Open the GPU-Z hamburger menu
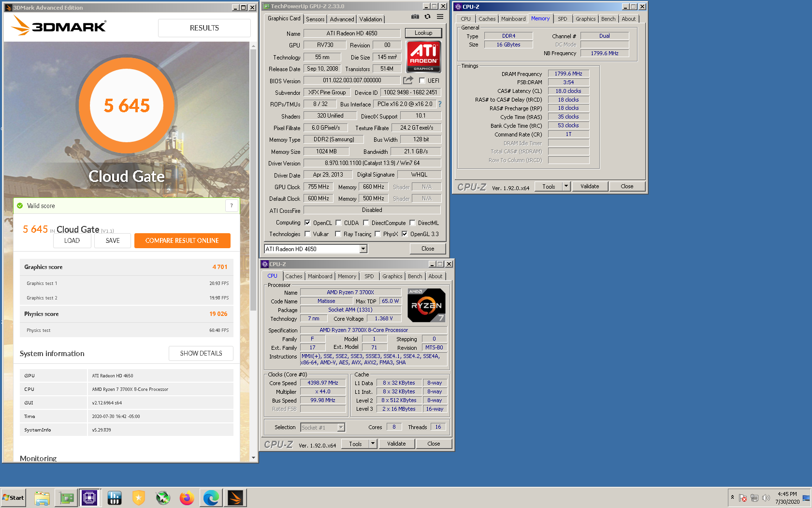This screenshot has height=508, width=812. 440,16
